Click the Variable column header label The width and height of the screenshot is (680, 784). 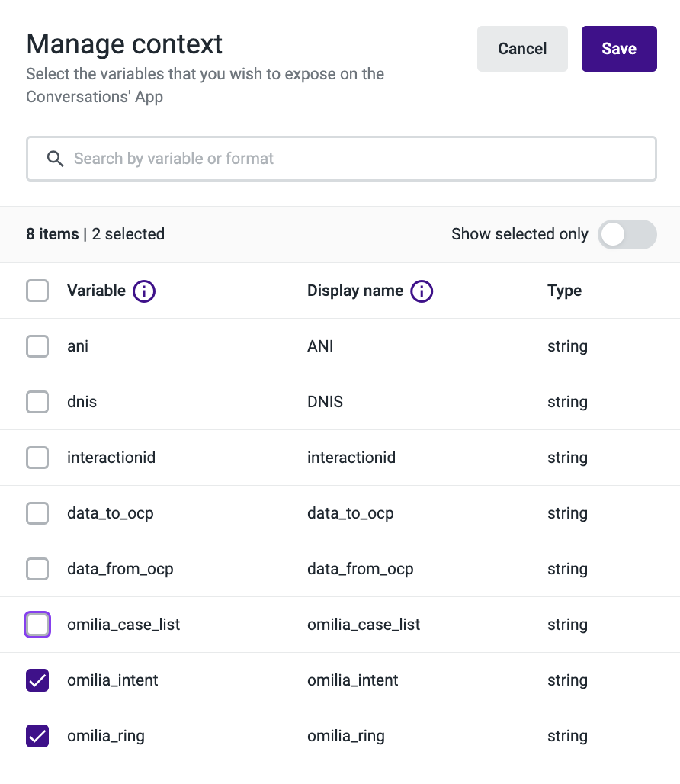(96, 291)
